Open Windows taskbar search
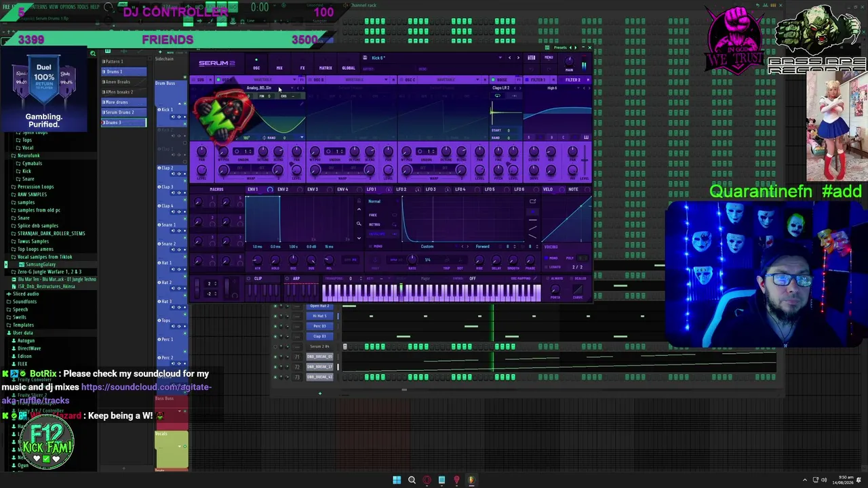The height and width of the screenshot is (488, 868). click(x=412, y=481)
